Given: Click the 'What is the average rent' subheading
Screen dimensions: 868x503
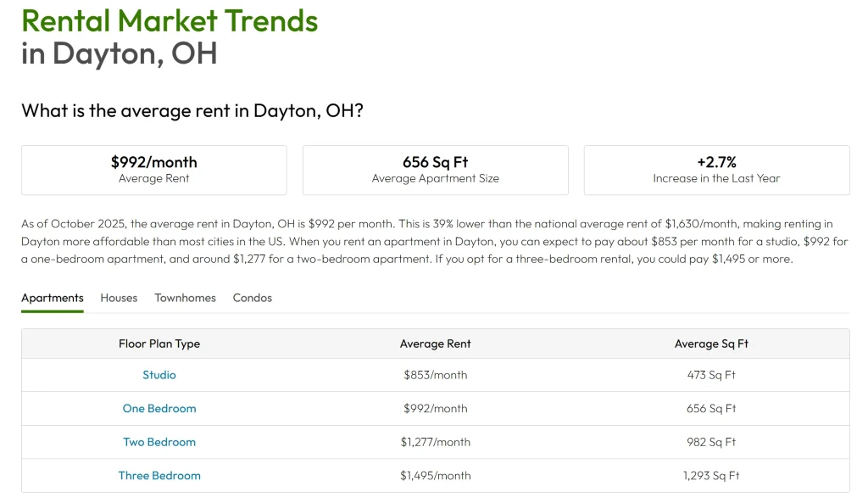Looking at the screenshot, I should (192, 111).
